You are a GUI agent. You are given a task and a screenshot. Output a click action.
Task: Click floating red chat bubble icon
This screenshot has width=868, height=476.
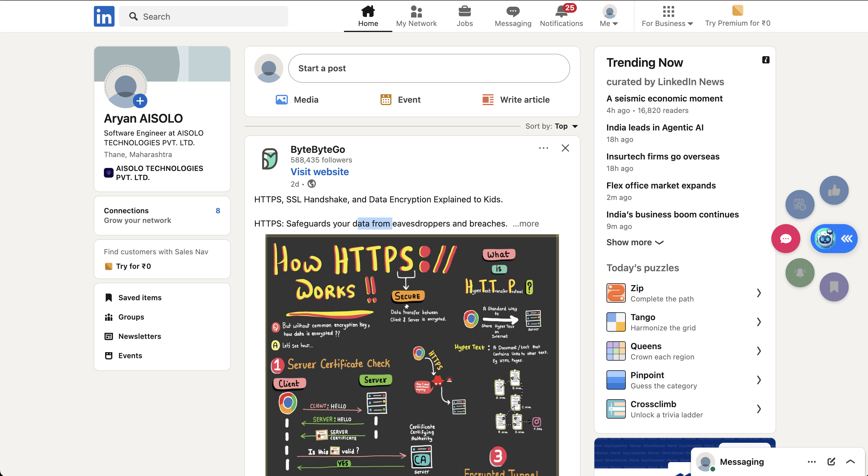(786, 239)
